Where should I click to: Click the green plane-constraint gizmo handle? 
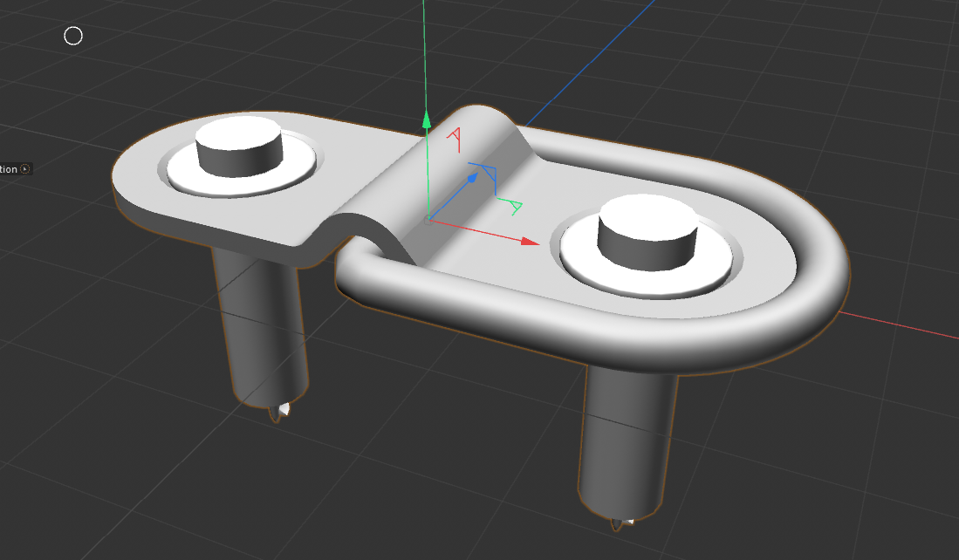pyautogui.click(x=512, y=207)
